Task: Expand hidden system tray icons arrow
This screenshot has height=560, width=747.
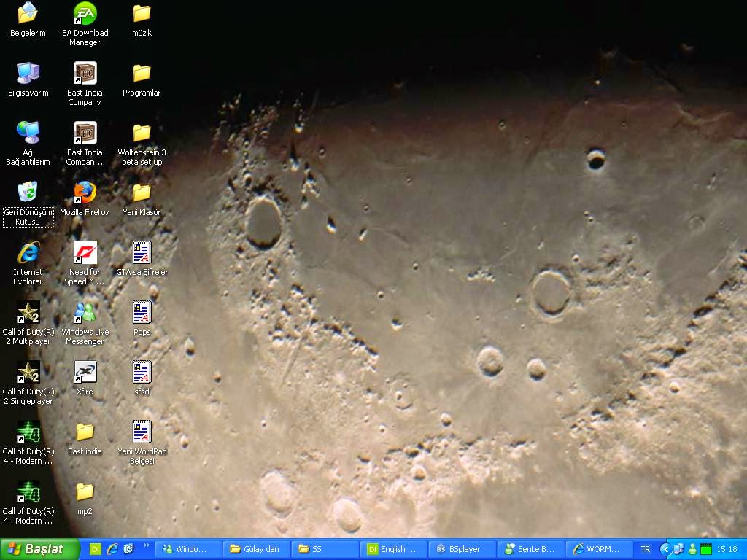Action: pyautogui.click(x=665, y=549)
